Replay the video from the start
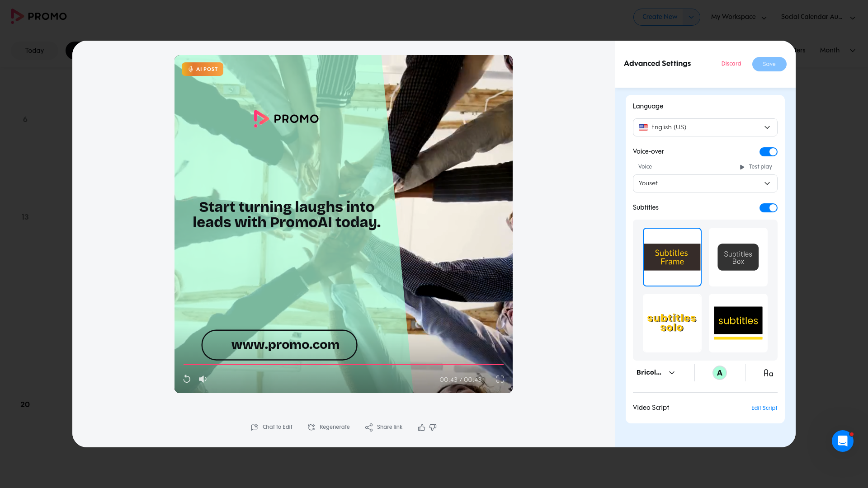 click(x=187, y=379)
